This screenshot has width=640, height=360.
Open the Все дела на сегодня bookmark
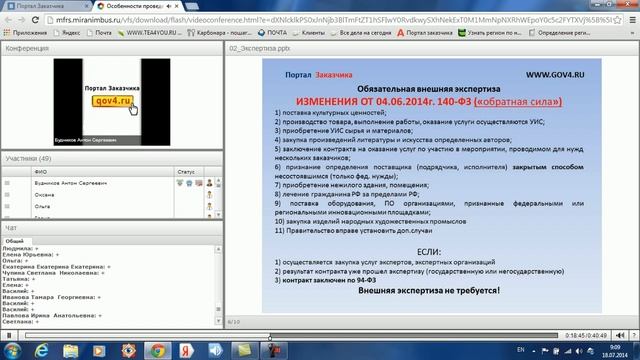click(361, 33)
